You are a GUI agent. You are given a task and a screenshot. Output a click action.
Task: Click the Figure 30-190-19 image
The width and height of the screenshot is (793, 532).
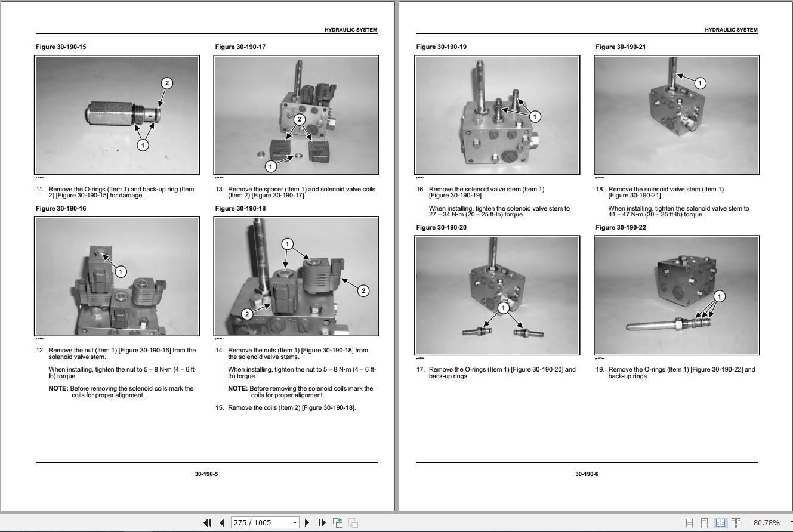pyautogui.click(x=497, y=115)
